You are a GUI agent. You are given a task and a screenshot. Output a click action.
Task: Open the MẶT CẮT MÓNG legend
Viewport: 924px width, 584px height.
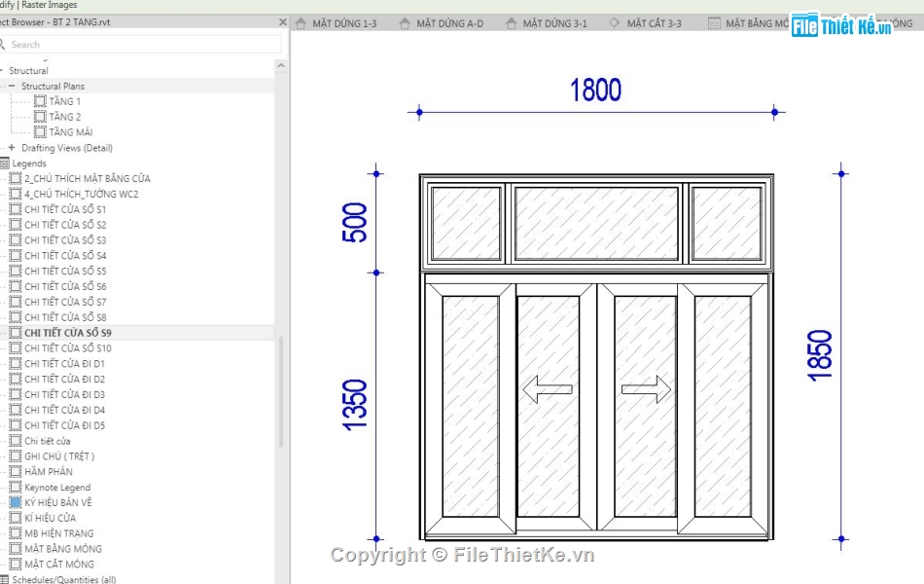[x=59, y=564]
